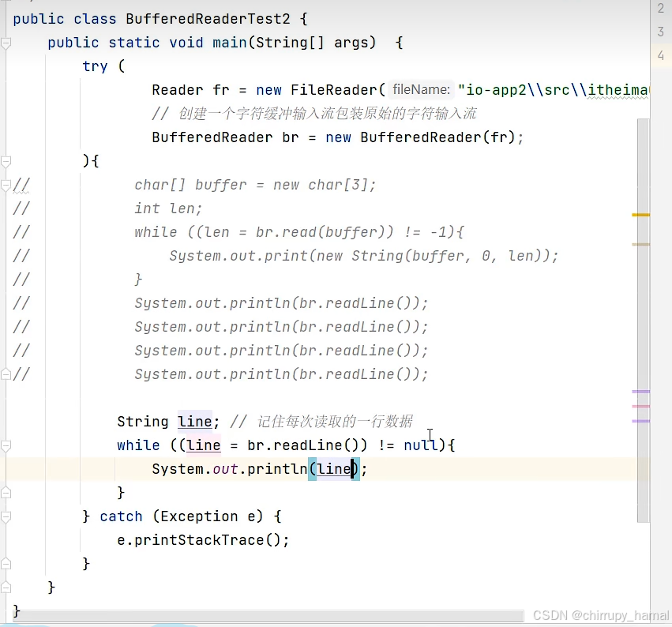Click the 'try' keyword

[95, 66]
